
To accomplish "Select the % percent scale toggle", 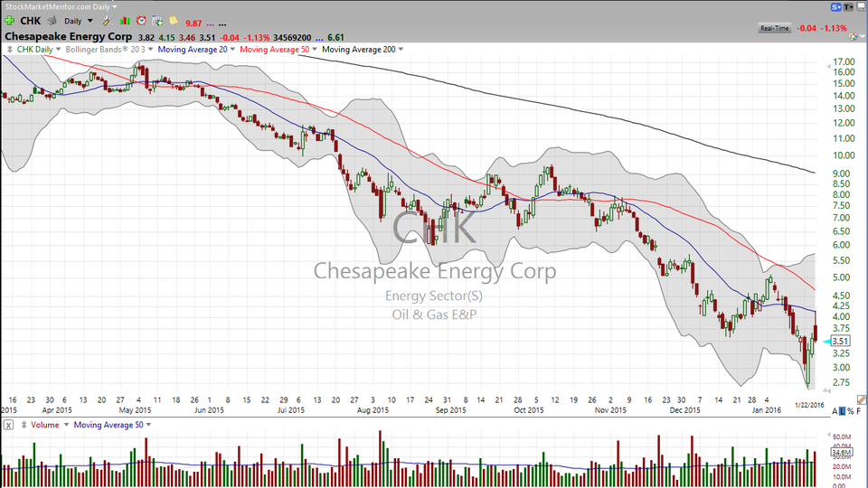I will [x=850, y=411].
